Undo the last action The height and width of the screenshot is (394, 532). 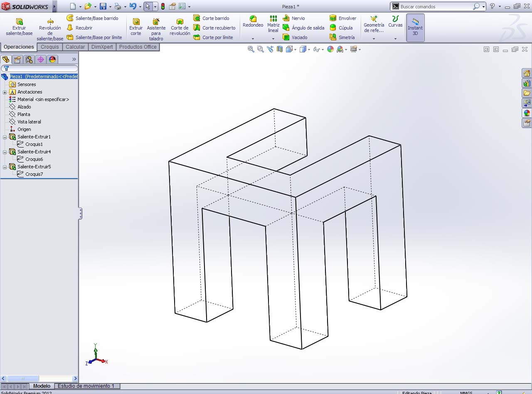[133, 6]
